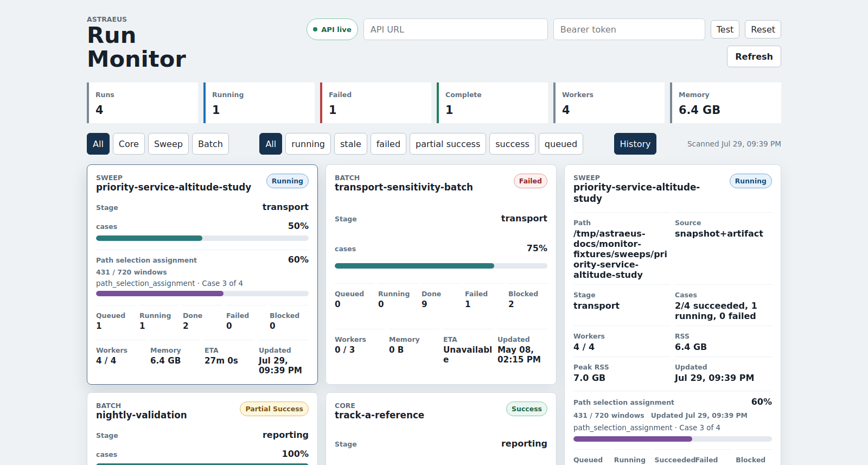Click the Running badge on left sweep card
868x465 pixels.
click(288, 181)
